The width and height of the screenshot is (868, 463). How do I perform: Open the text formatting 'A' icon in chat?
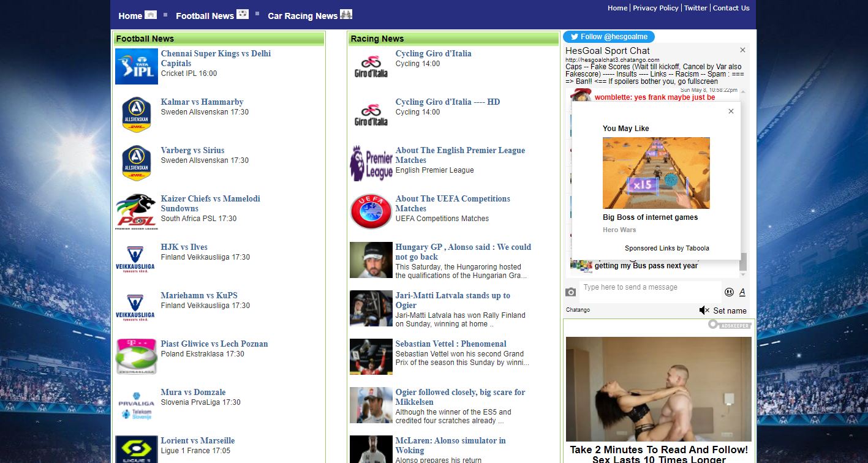(x=742, y=292)
